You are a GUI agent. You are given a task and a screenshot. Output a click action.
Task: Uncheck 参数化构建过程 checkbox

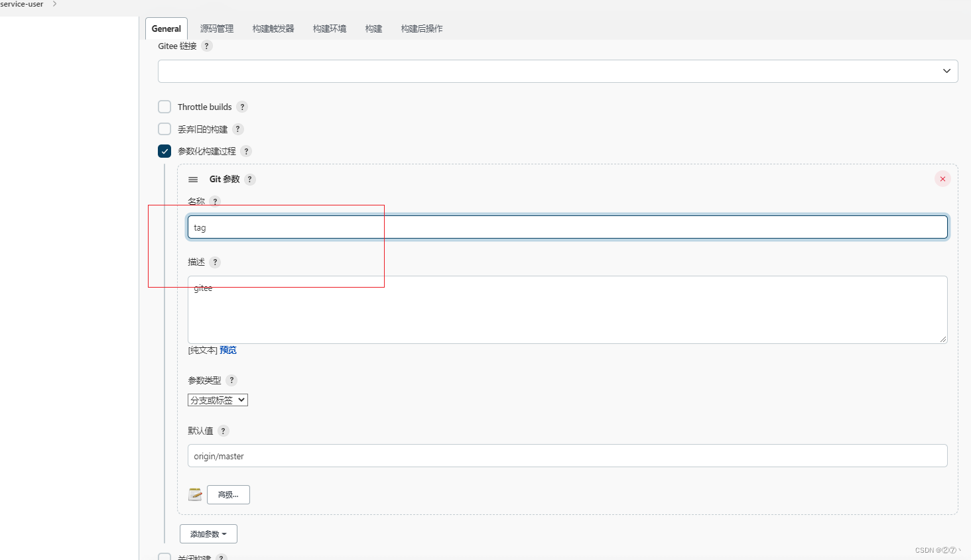[x=164, y=151]
